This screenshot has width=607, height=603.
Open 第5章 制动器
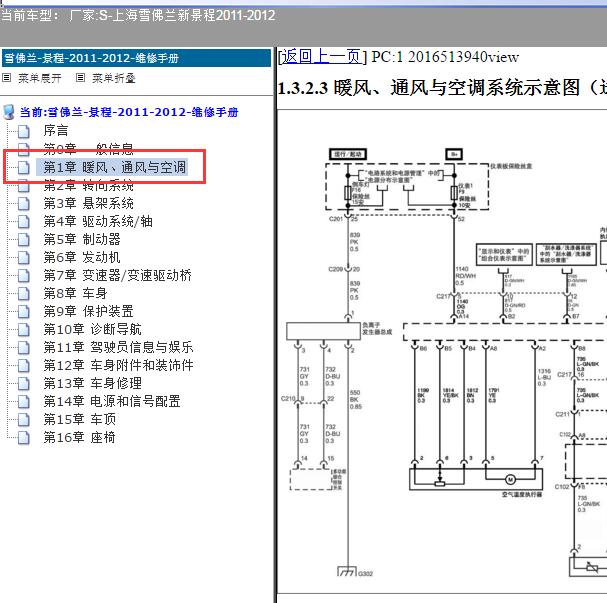82,239
